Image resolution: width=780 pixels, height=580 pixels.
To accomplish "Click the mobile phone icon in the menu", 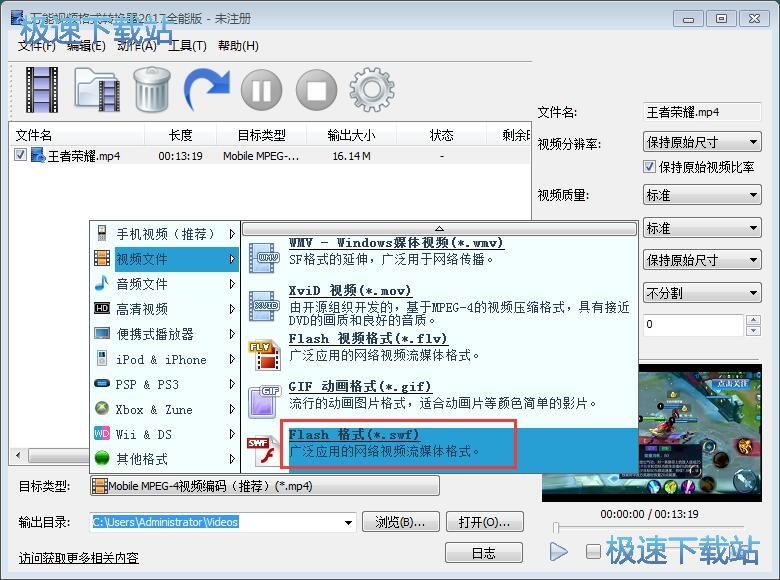I will pos(101,233).
